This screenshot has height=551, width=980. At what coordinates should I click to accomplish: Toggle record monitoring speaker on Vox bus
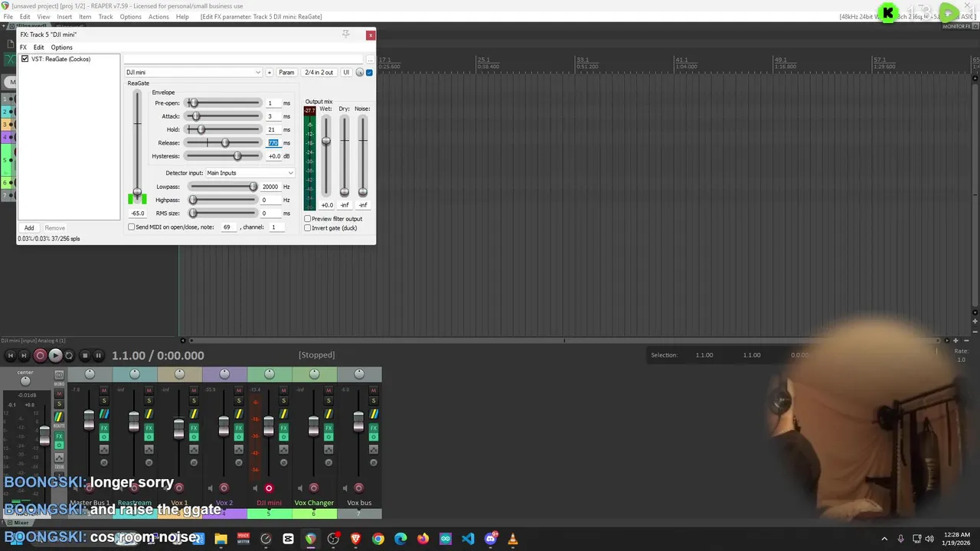pos(345,487)
